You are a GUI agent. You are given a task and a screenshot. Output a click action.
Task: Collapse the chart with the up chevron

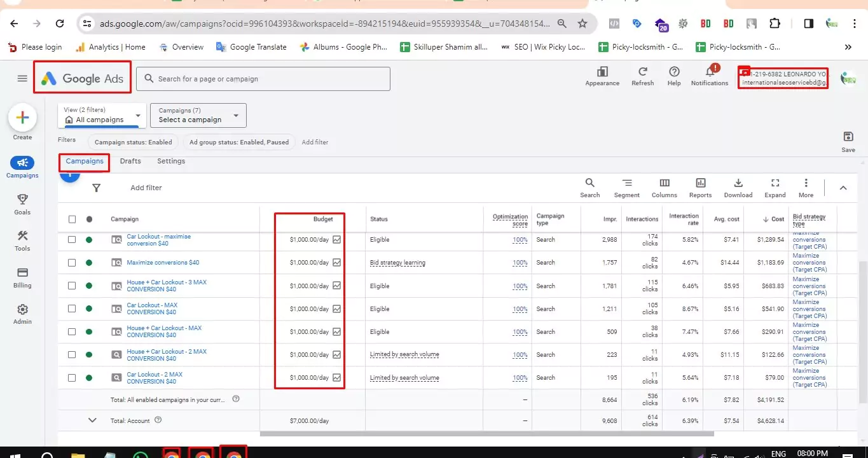click(843, 188)
